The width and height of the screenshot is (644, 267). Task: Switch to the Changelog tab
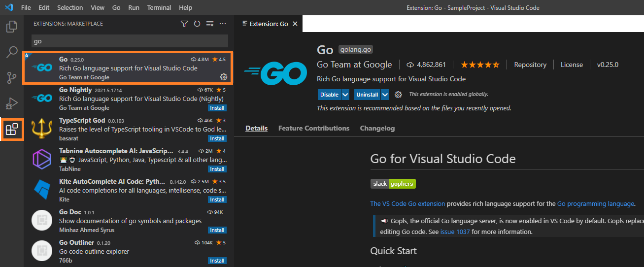377,128
